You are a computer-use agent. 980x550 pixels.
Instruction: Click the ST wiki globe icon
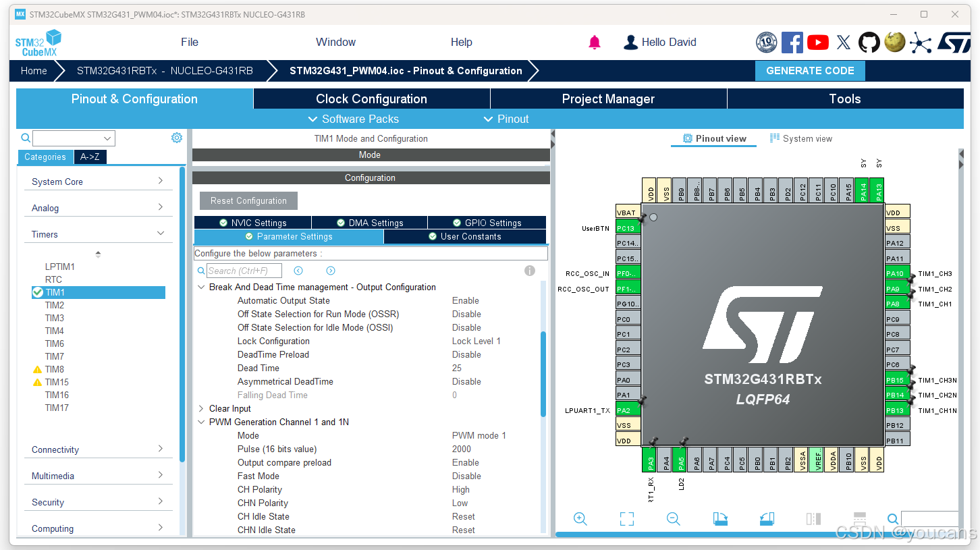(895, 43)
